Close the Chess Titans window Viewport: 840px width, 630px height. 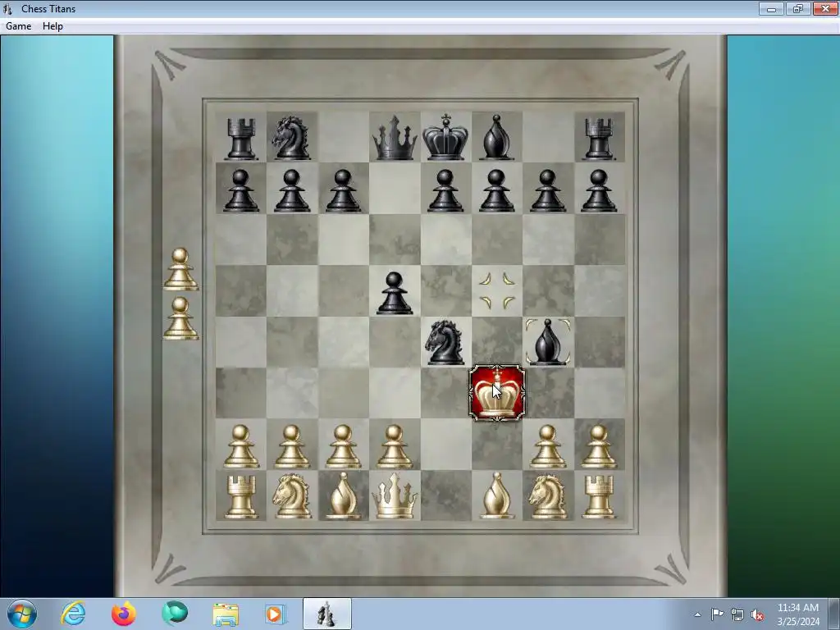point(825,9)
